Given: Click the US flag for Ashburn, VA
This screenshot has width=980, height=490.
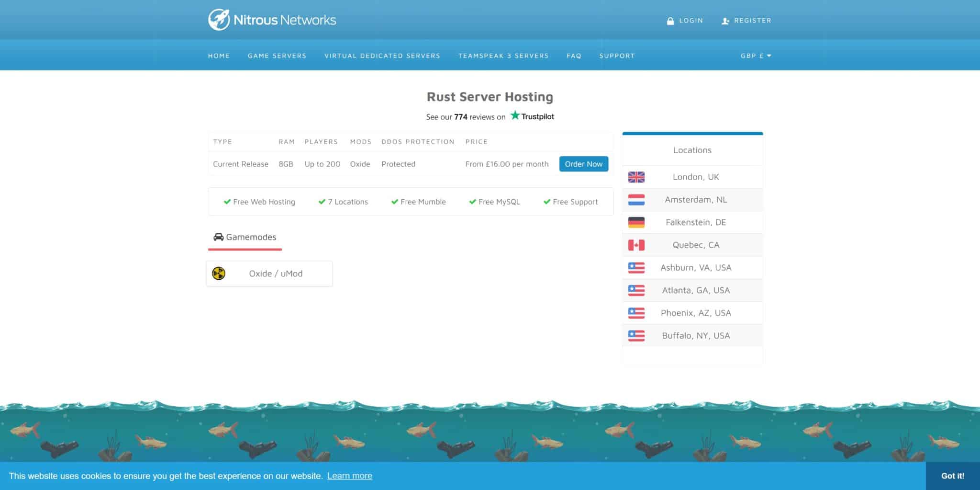Looking at the screenshot, I should [x=636, y=268].
